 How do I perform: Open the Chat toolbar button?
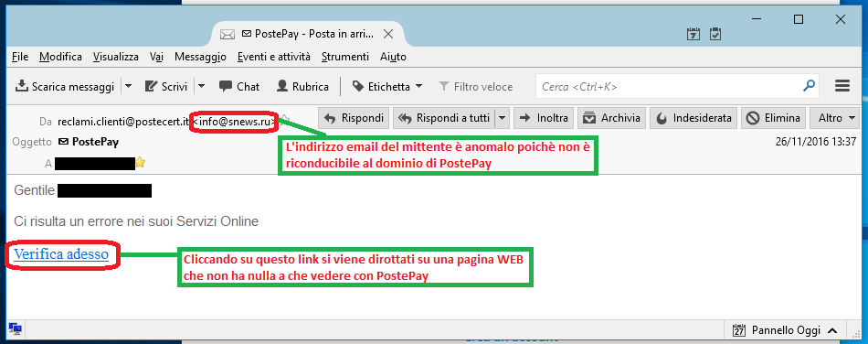pyautogui.click(x=239, y=86)
